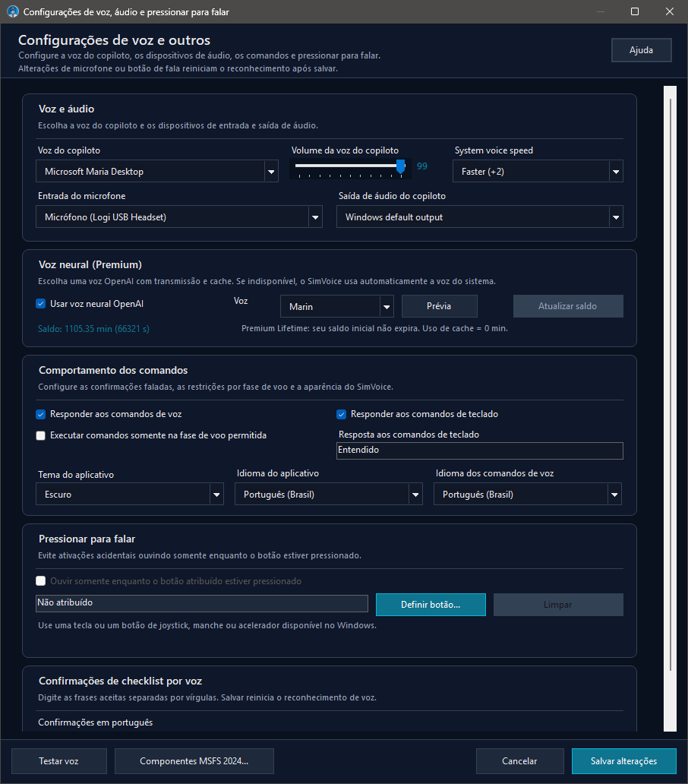Open the Voz do copiloto dropdown
The image size is (688, 784).
157,172
